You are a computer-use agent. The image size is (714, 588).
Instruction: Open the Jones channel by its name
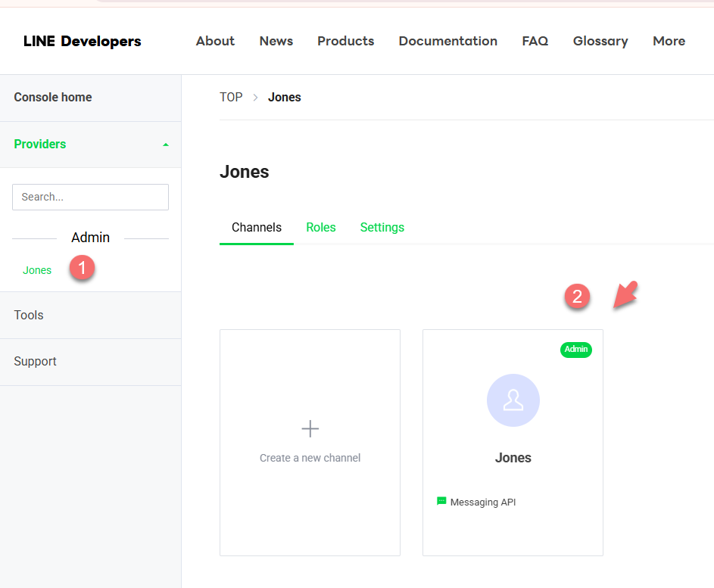pyautogui.click(x=513, y=458)
